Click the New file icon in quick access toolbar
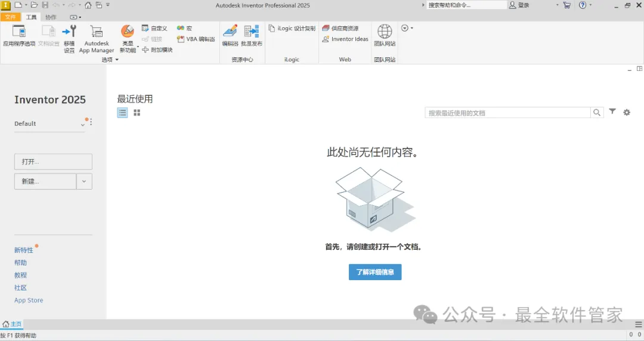644x341 pixels. [x=18, y=5]
